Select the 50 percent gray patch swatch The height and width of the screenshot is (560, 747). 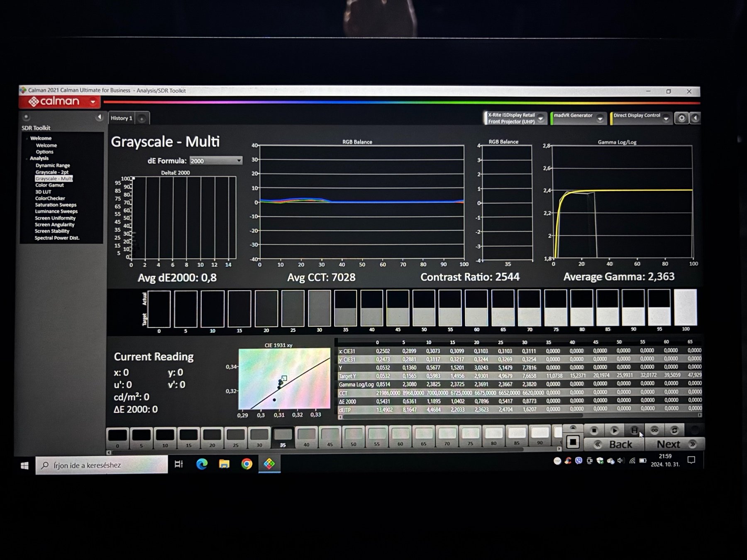[x=353, y=436]
